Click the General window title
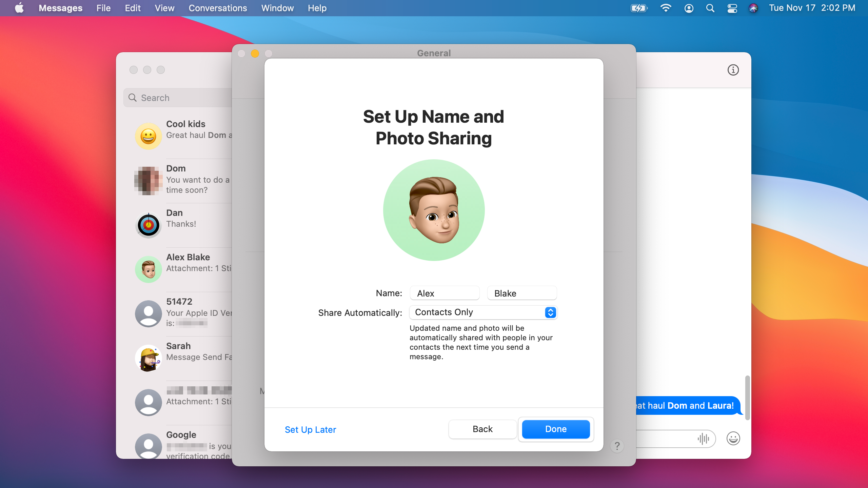 point(434,53)
